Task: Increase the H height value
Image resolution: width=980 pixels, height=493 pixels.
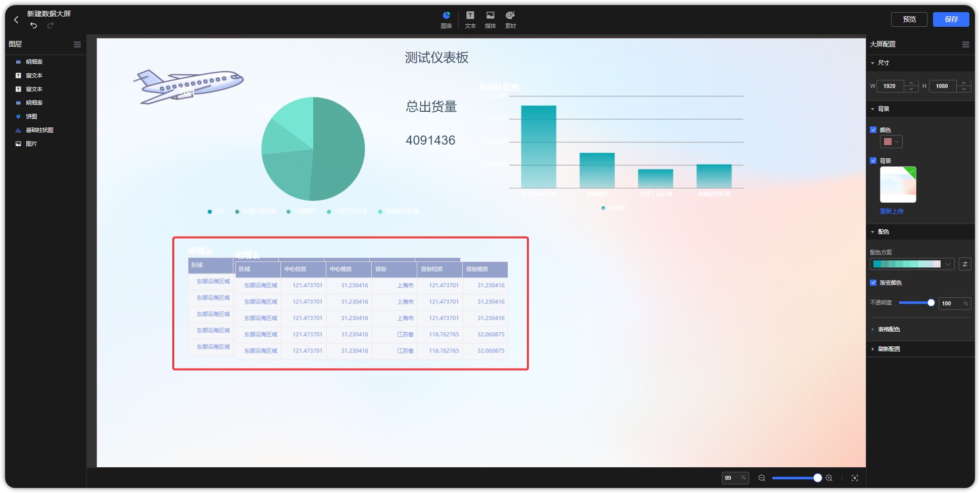Action: tap(964, 83)
